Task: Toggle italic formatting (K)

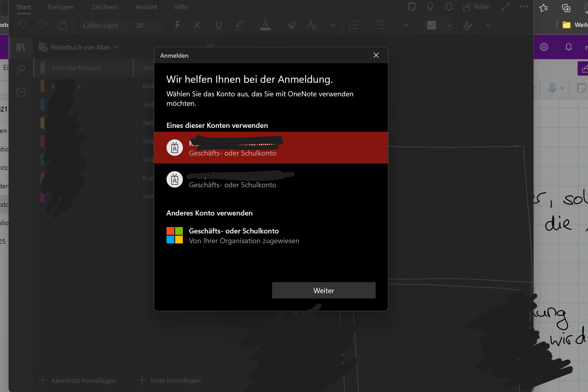Action: (198, 25)
